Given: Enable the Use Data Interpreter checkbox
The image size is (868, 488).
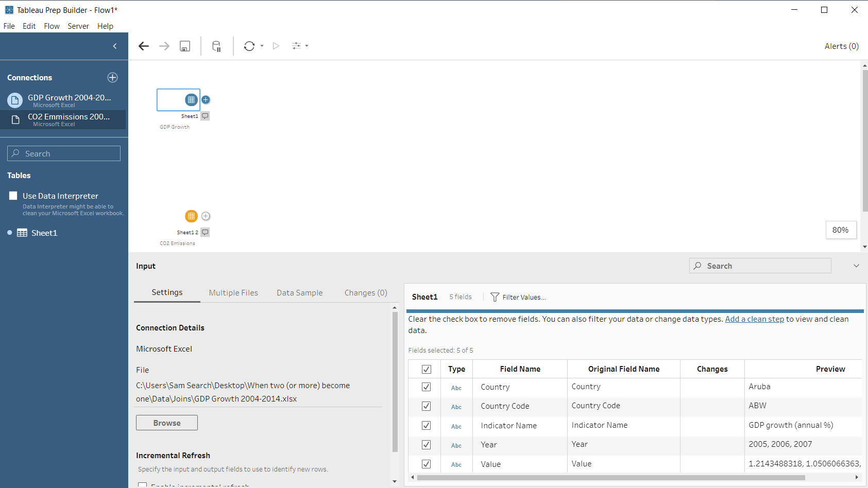Looking at the screenshot, I should click(x=13, y=196).
